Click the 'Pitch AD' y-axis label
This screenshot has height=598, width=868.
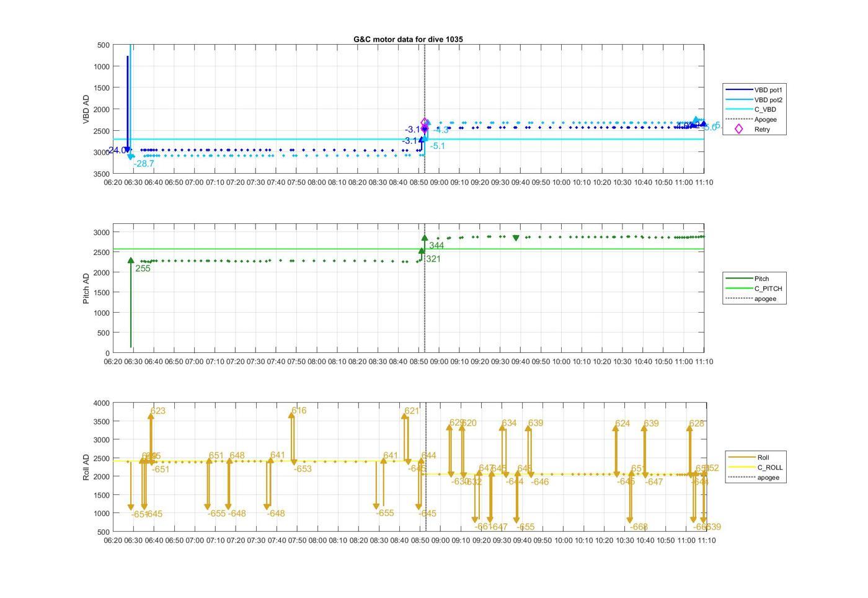point(86,288)
